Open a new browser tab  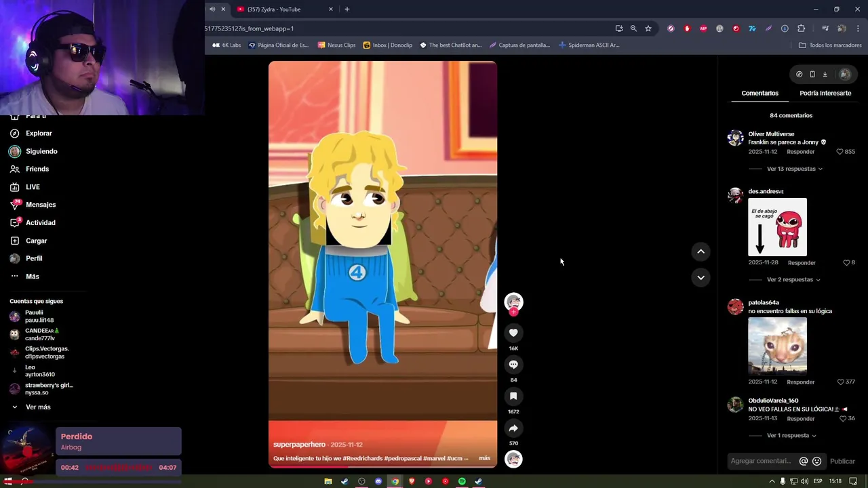point(347,9)
